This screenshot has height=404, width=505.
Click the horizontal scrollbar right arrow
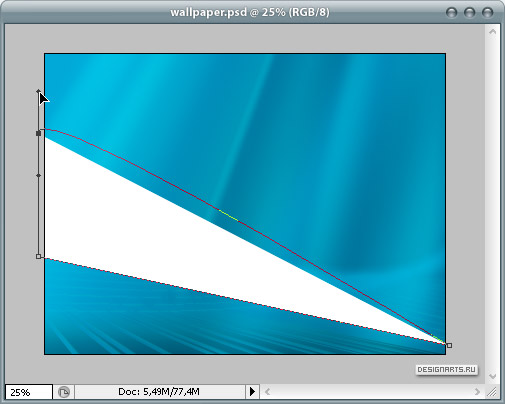pyautogui.click(x=477, y=392)
